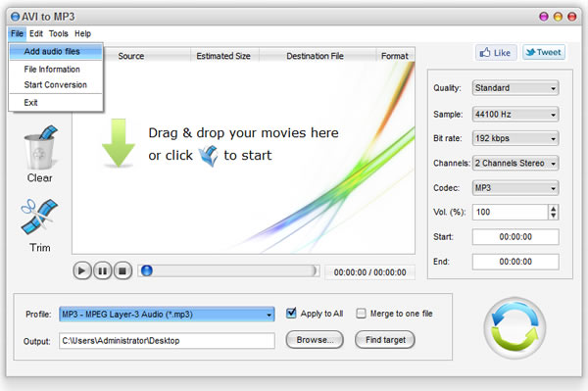
Task: Click the blue playback seek slider knob
Action: pyautogui.click(x=147, y=270)
